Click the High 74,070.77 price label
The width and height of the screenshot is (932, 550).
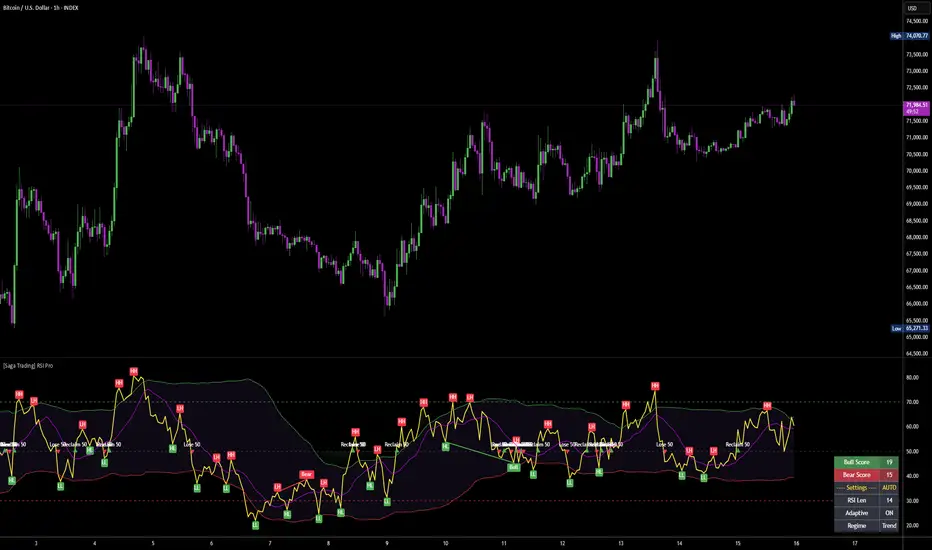tap(909, 36)
